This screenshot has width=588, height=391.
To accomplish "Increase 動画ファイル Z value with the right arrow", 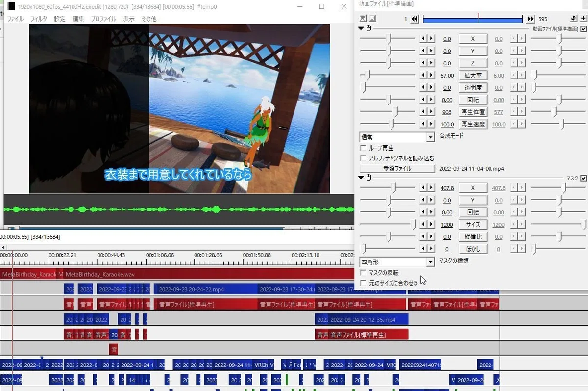I will (431, 63).
